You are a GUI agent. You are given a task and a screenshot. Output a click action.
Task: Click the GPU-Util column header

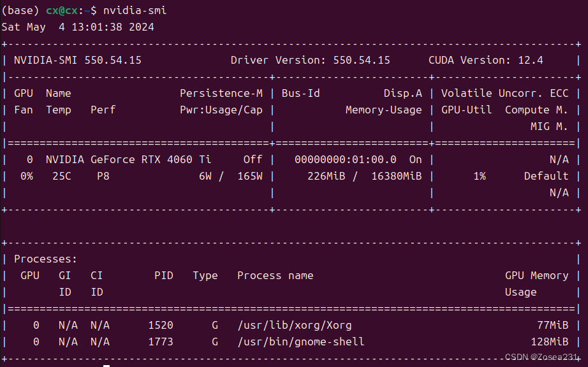pyautogui.click(x=466, y=110)
